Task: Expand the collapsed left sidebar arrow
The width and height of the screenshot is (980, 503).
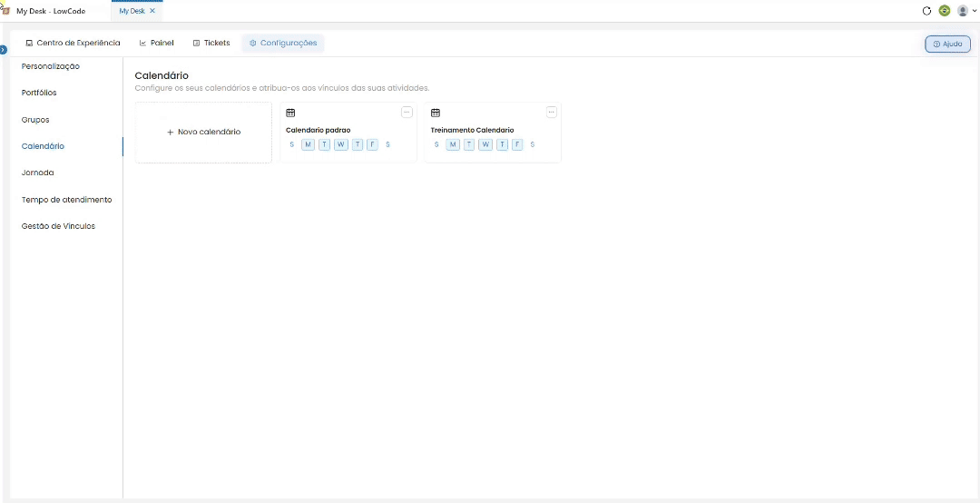Action: (x=4, y=49)
